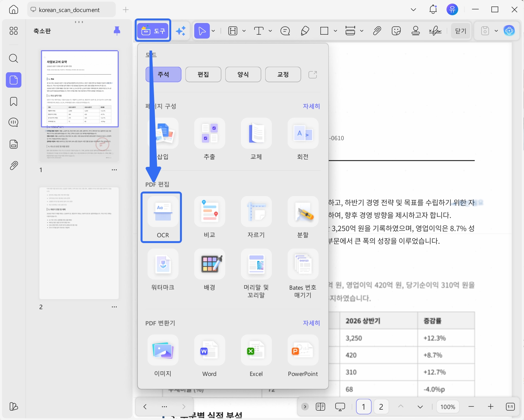Open the 분할 split tool
Screen dimensions: 524x420
click(x=303, y=217)
